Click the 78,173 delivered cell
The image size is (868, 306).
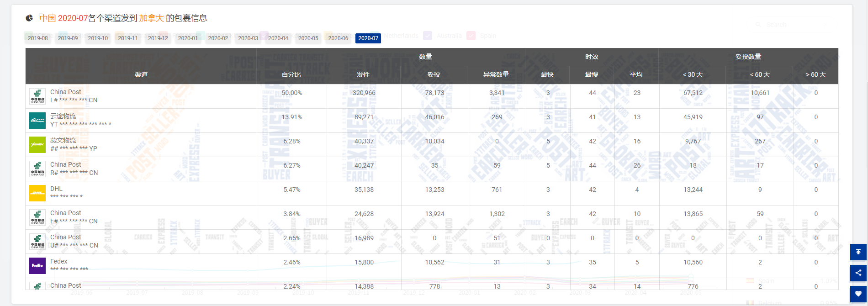point(434,93)
